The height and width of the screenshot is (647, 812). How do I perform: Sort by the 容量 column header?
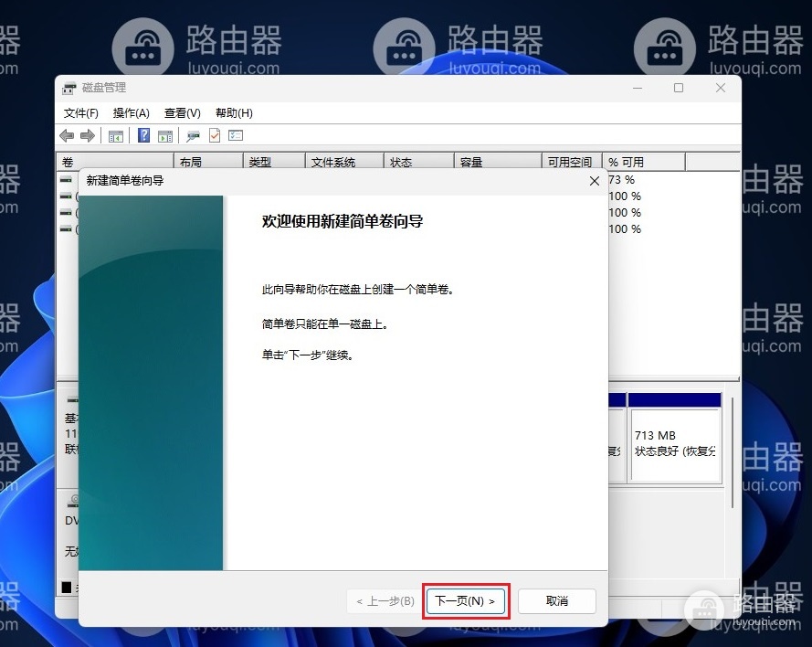click(x=498, y=162)
